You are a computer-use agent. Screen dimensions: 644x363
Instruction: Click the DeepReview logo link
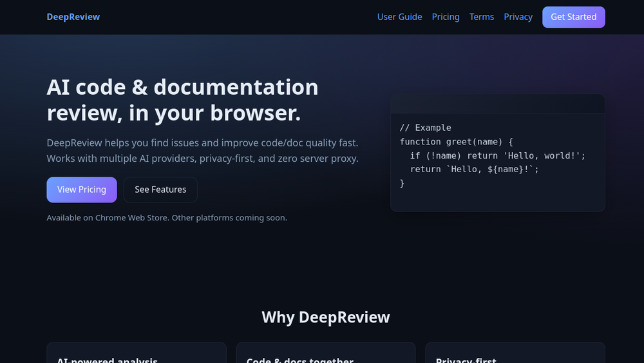[73, 17]
